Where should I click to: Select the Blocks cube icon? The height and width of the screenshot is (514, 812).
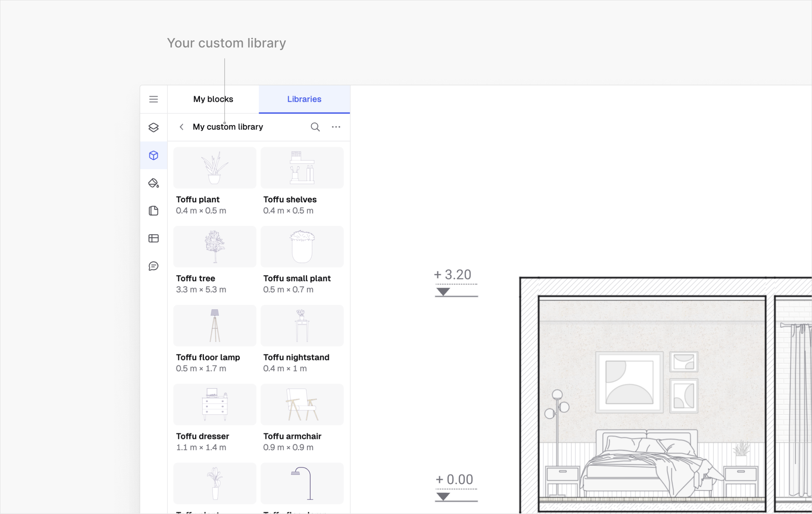coord(153,155)
